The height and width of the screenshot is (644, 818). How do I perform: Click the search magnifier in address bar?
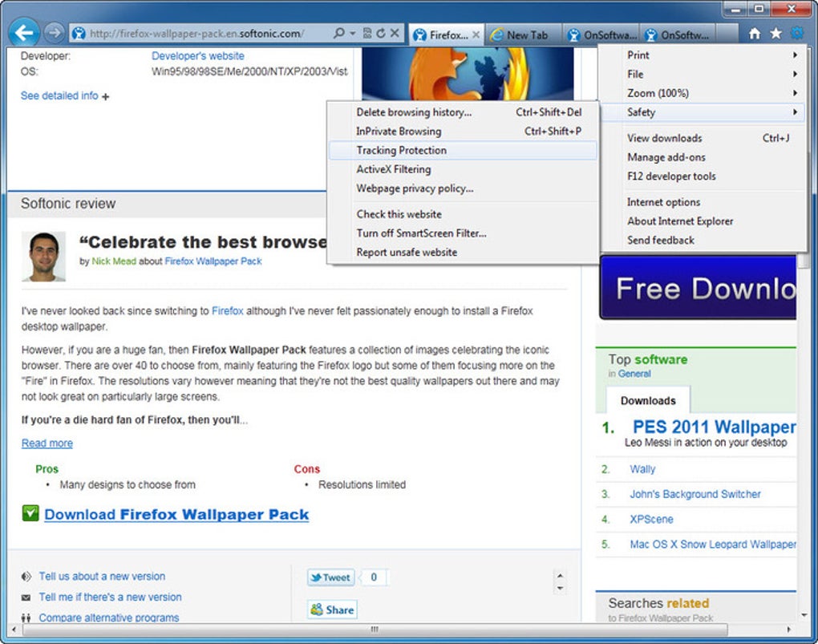click(x=339, y=34)
